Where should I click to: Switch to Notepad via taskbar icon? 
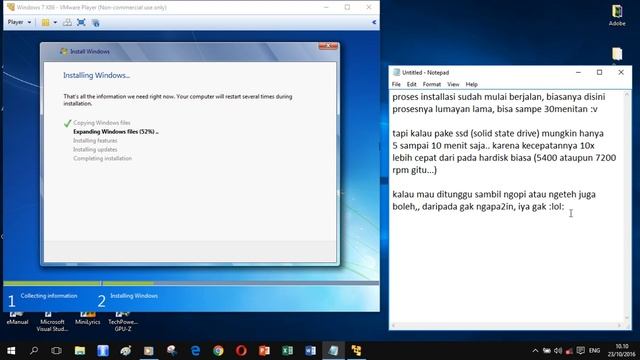pyautogui.click(x=333, y=351)
